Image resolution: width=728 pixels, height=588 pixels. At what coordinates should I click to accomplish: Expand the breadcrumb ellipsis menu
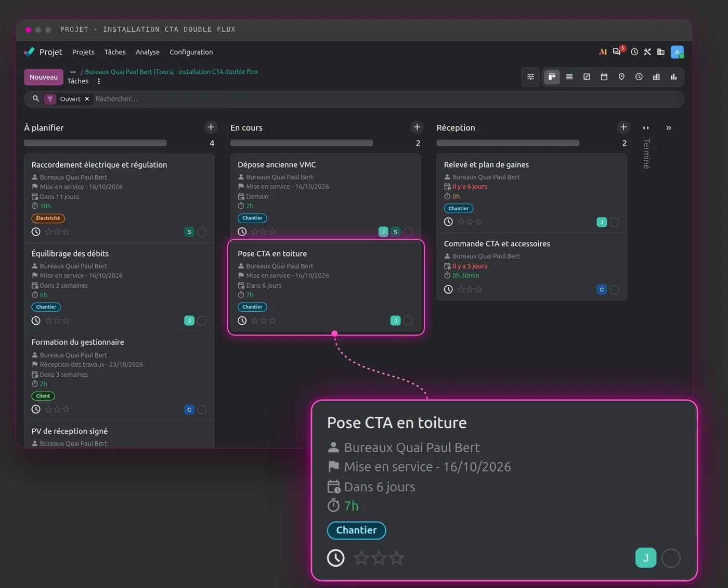(x=73, y=72)
